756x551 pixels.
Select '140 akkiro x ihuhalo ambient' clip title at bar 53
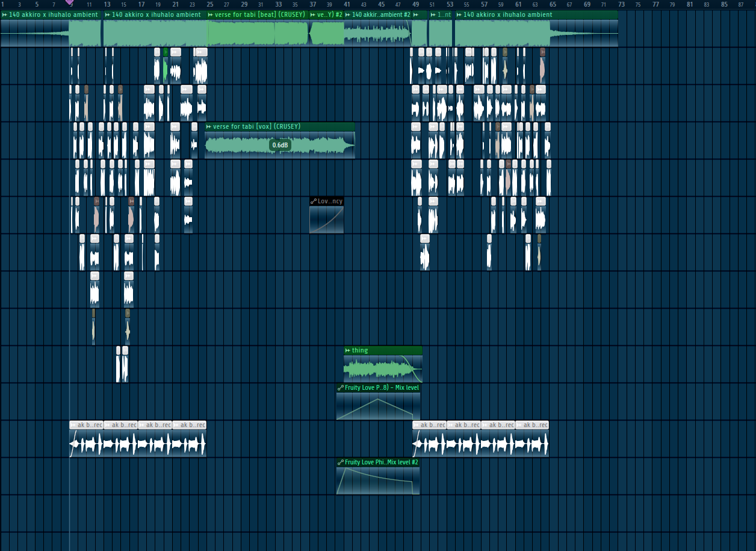[x=508, y=14]
